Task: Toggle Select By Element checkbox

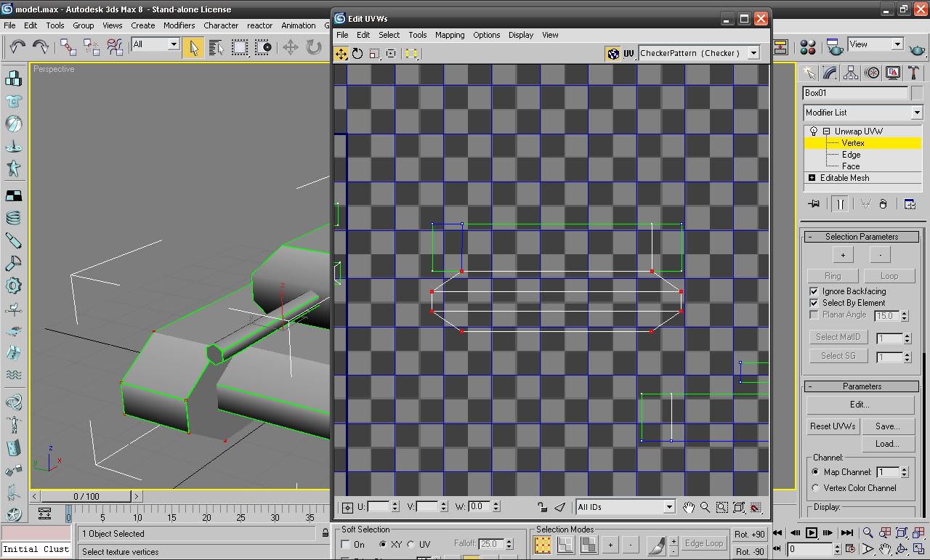Action: [814, 303]
